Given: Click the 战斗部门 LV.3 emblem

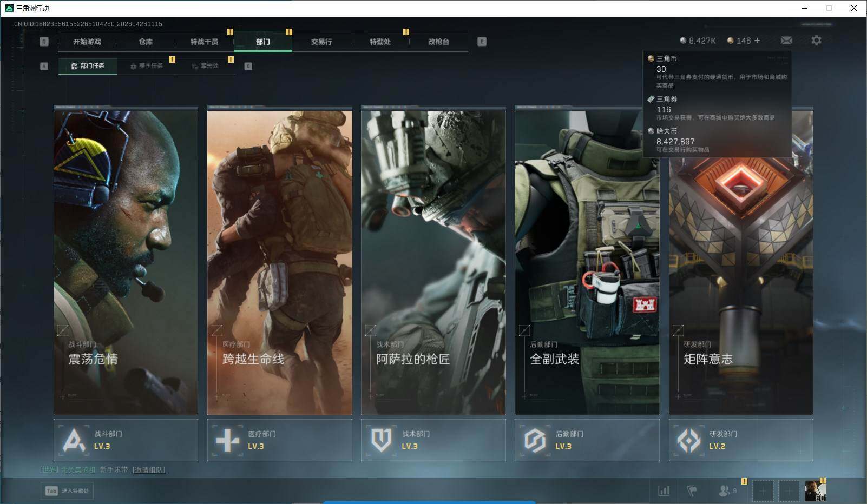Looking at the screenshot, I should tap(74, 440).
